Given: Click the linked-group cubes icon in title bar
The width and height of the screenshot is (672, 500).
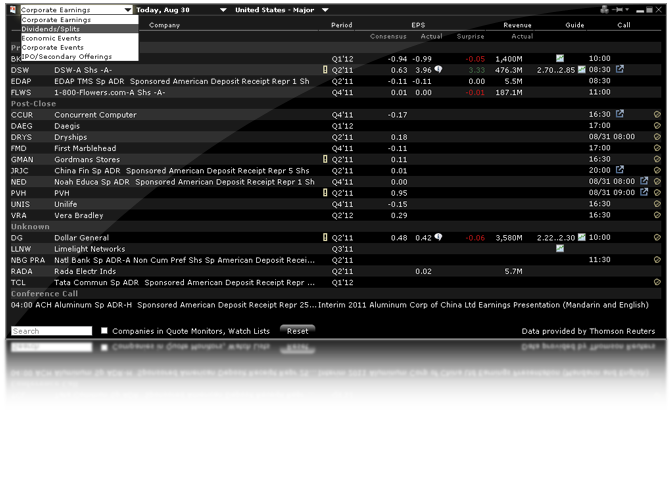Looking at the screenshot, I should tap(604, 9).
